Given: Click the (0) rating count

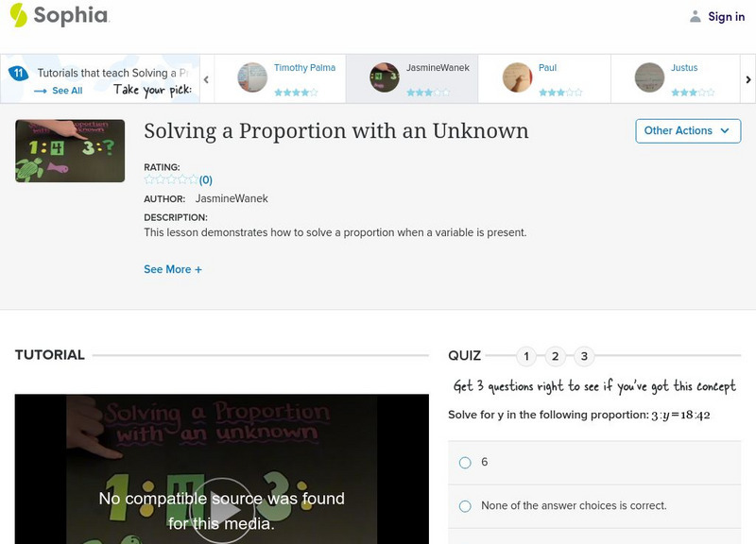Looking at the screenshot, I should pyautogui.click(x=206, y=180).
